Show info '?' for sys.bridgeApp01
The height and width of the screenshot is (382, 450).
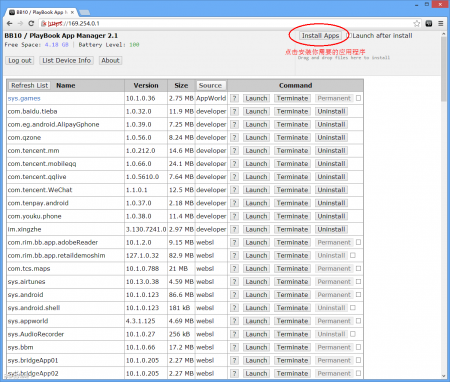pos(234,360)
